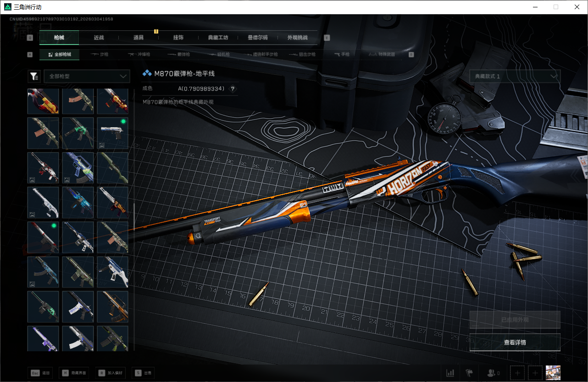The image size is (588, 382).
Task: Click the skin list vertical scrollbar
Action: (134, 216)
